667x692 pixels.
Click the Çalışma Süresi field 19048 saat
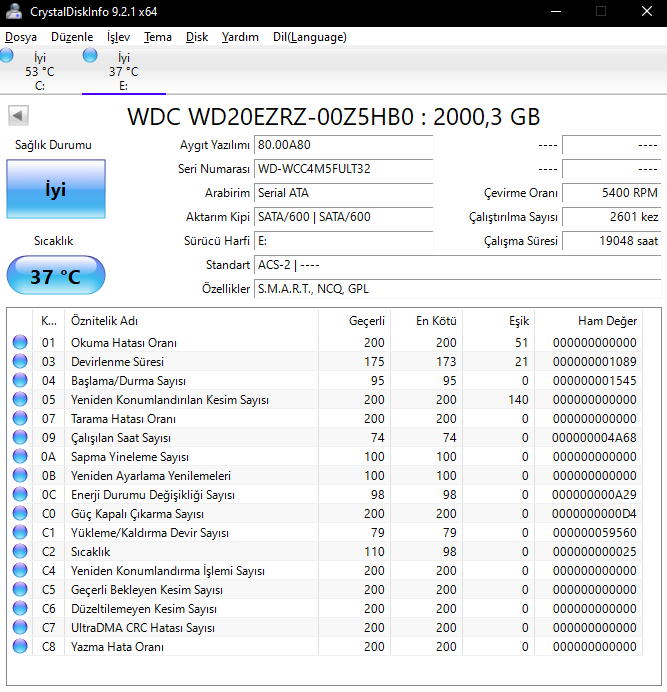[611, 241]
